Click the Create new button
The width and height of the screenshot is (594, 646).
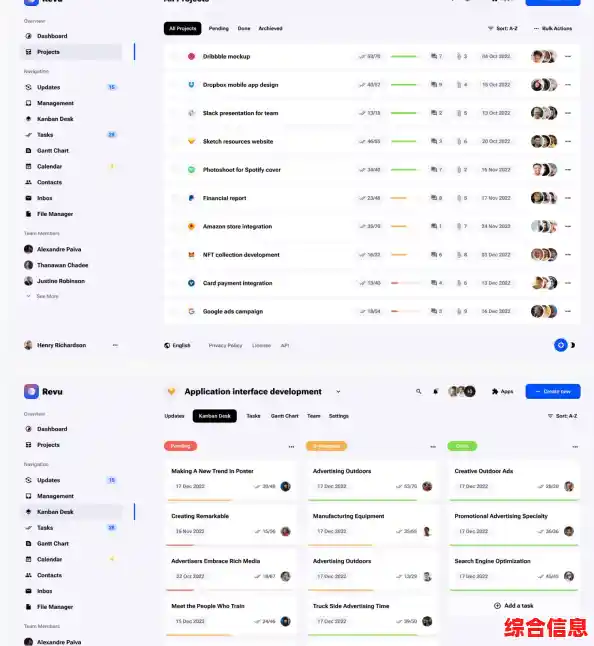(553, 391)
